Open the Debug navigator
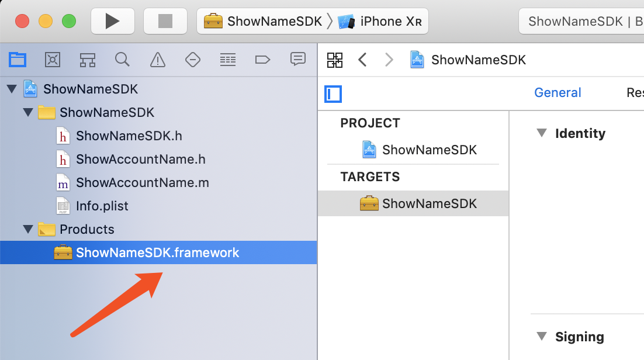644x360 pixels. (x=227, y=60)
